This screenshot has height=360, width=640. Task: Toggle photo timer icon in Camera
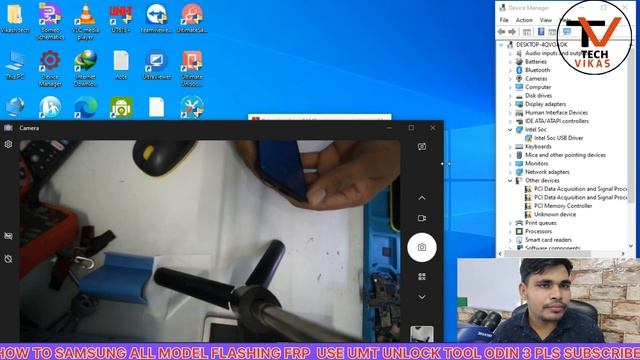(x=8, y=259)
